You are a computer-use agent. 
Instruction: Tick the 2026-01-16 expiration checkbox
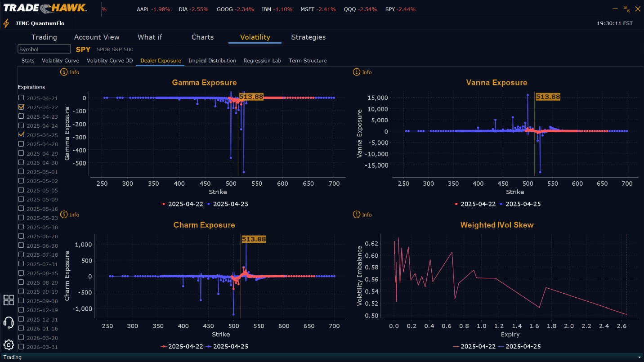pos(21,328)
